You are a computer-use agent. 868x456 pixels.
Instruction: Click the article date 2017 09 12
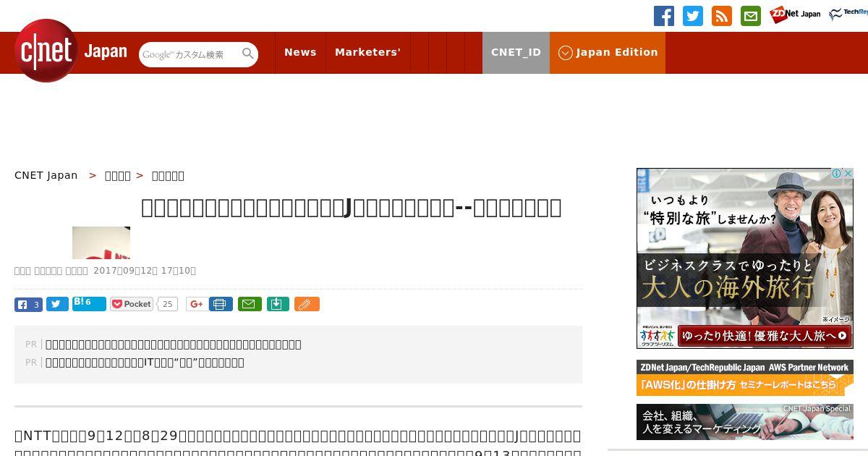(145, 271)
